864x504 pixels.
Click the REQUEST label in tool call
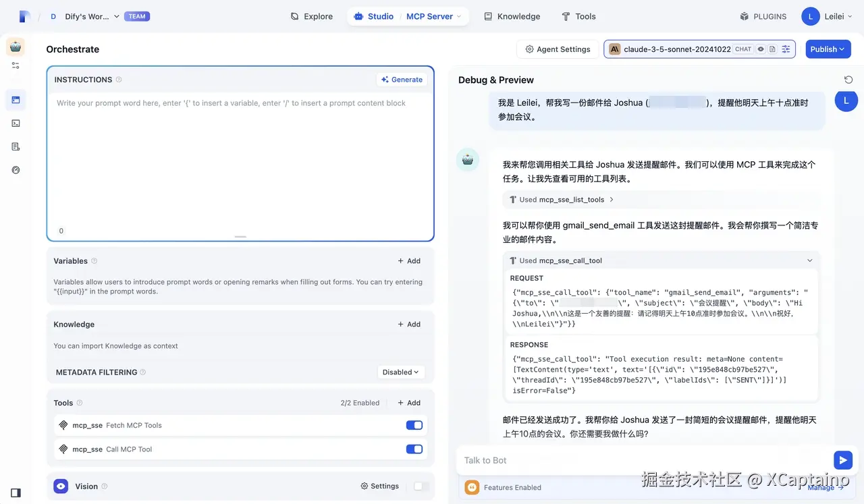tap(526, 278)
